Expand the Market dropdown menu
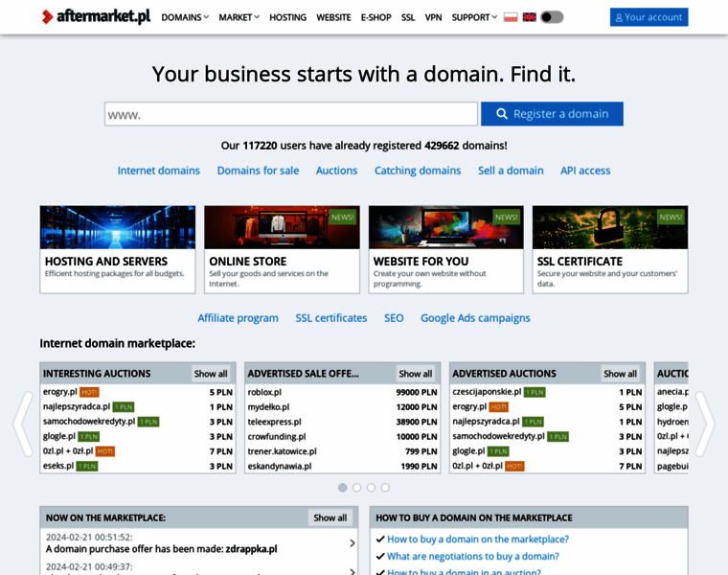This screenshot has width=728, height=575. pos(239,17)
